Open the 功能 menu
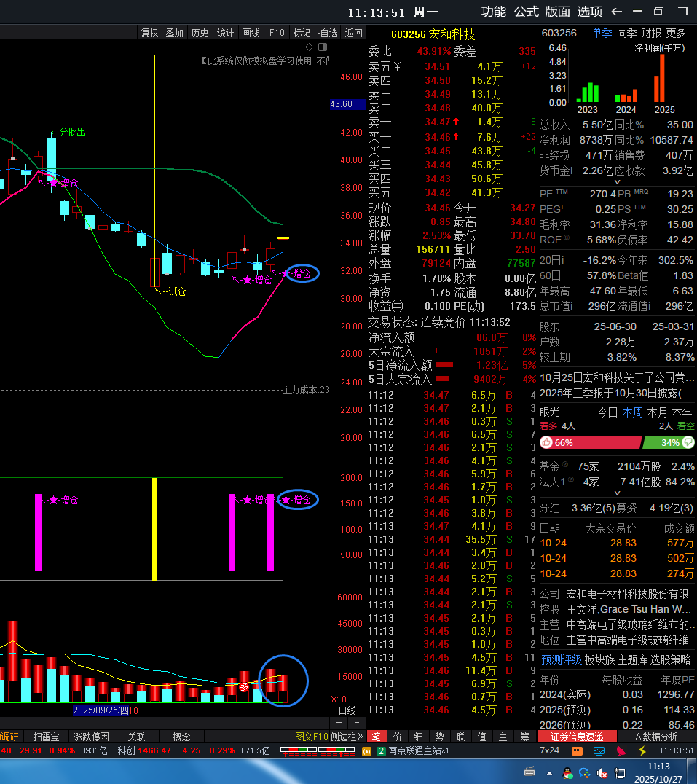The image size is (697, 784). [x=493, y=12]
